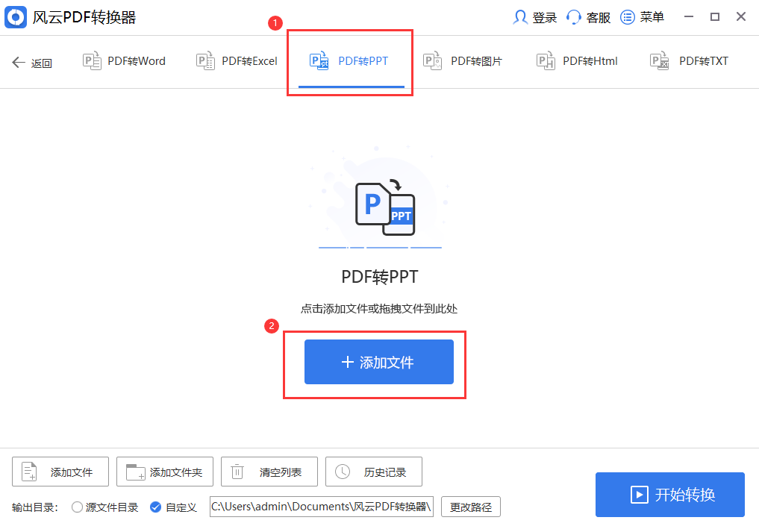This screenshot has width=759, height=532.
Task: Click the PDF转PPT tab icon
Action: pos(319,61)
